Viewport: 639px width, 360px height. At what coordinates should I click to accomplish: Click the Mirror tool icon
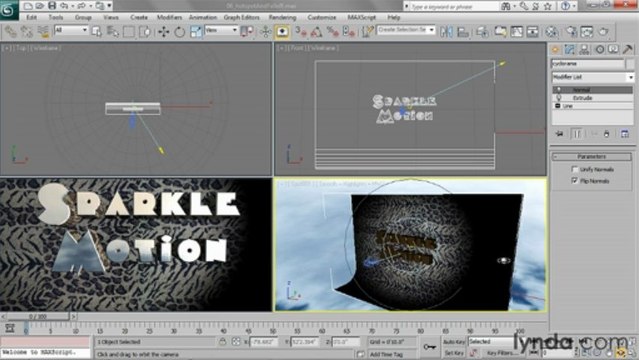coord(446,31)
